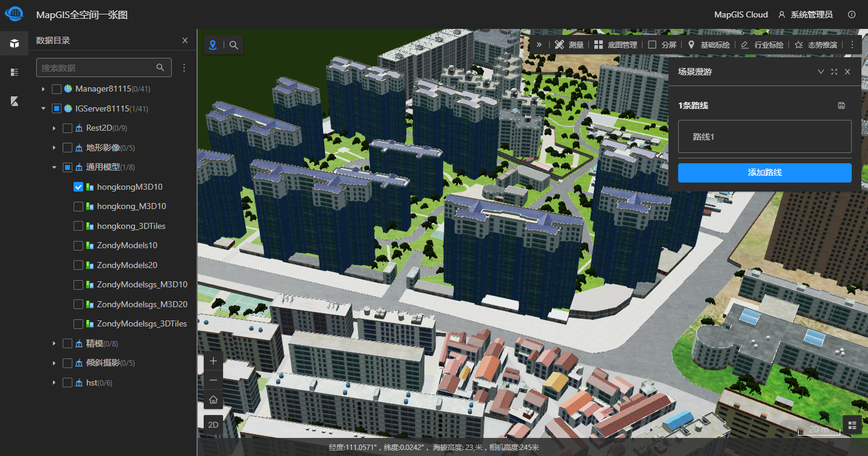The width and height of the screenshot is (868, 456).
Task: Expand the 精模 tree node
Action: click(x=54, y=343)
